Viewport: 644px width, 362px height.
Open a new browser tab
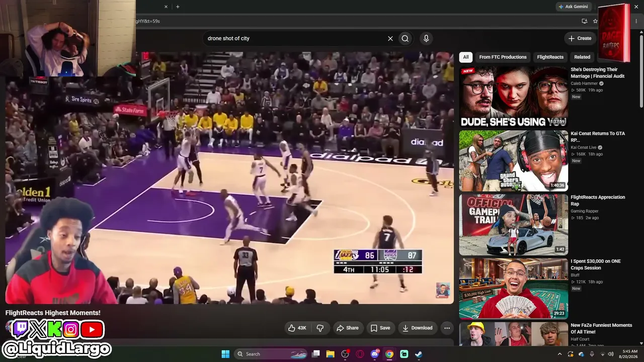[x=178, y=7]
